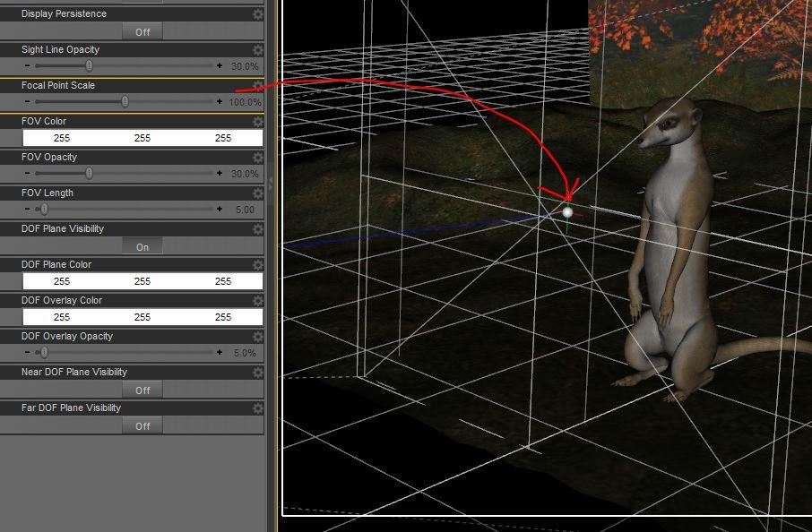The image size is (812, 532).
Task: Open FOV Length gear settings
Action: point(257,193)
